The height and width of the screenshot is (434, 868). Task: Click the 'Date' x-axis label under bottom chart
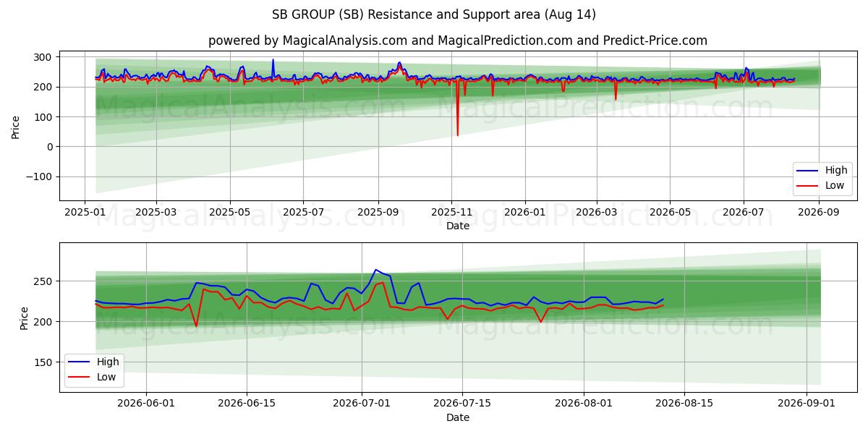[458, 417]
